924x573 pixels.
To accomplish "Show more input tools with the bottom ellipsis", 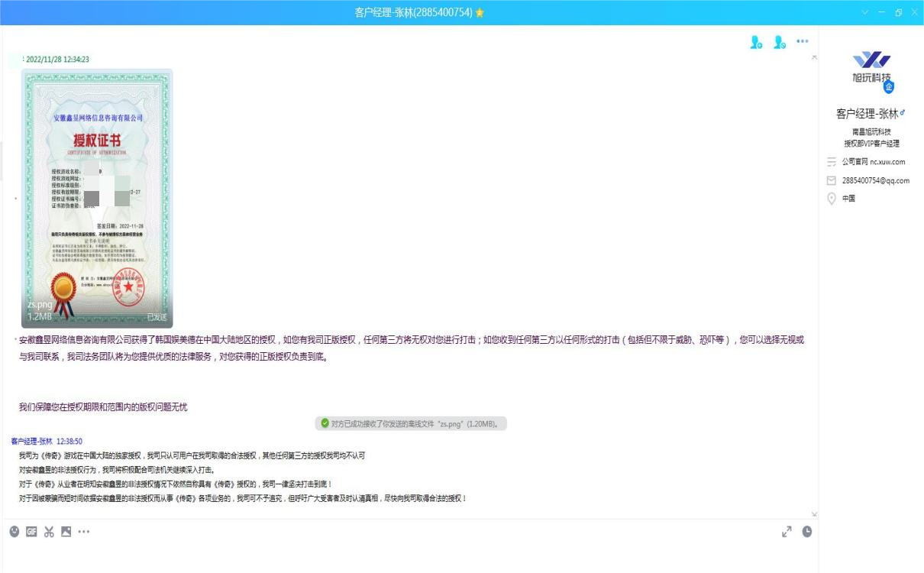I will point(83,531).
